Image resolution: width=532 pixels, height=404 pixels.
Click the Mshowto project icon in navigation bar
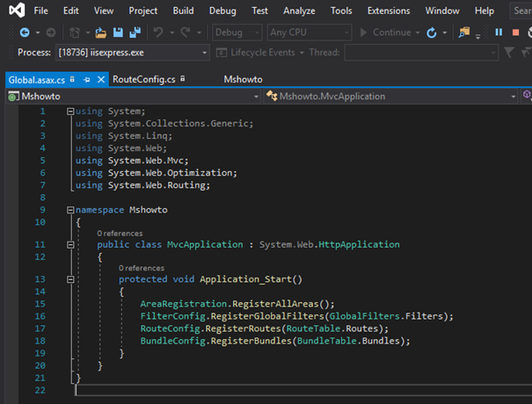(x=13, y=97)
